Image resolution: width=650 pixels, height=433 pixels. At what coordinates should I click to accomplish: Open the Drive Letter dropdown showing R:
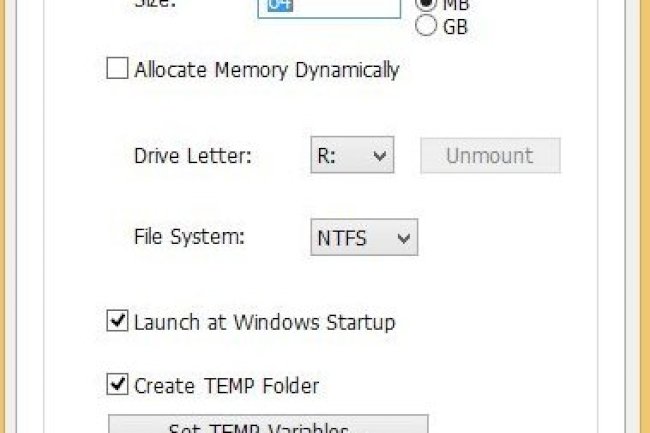click(351, 156)
